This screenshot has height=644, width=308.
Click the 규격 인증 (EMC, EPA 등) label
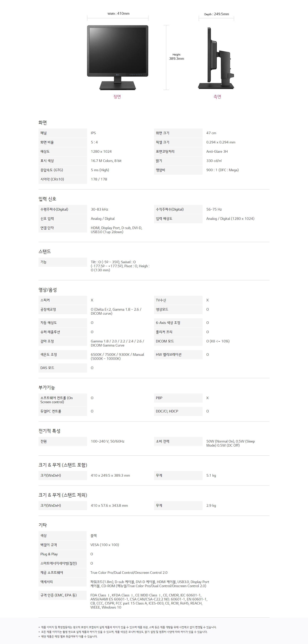pyautogui.click(x=58, y=595)
